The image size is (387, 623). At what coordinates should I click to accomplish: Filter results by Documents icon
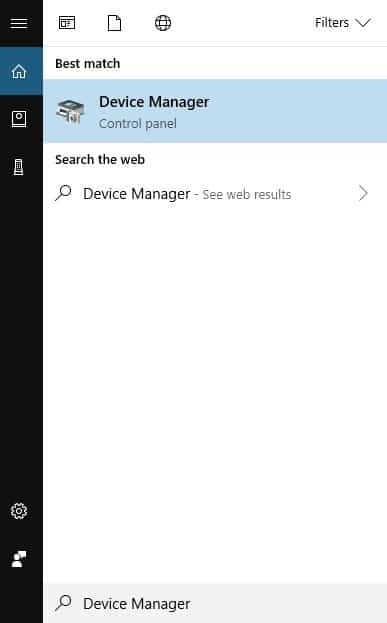114,23
